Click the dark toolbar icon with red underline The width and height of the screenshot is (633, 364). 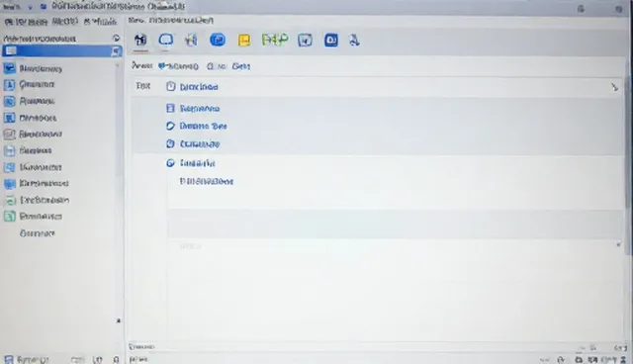(x=140, y=40)
